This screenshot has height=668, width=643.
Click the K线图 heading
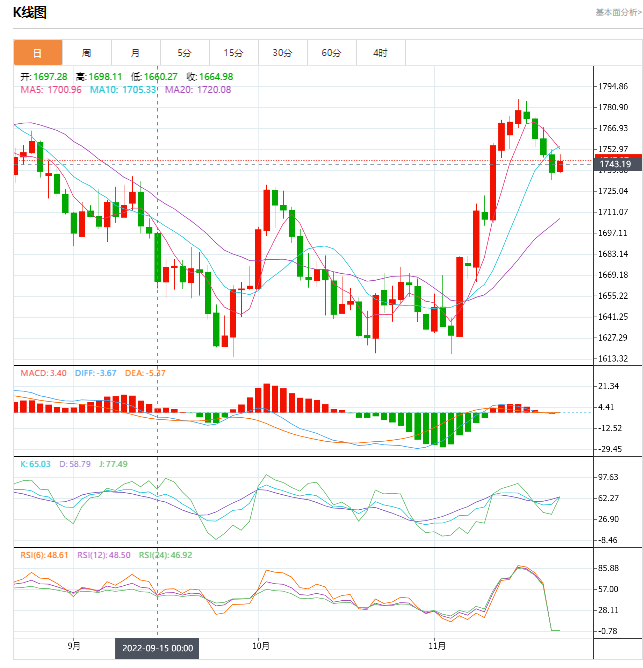pos(29,12)
